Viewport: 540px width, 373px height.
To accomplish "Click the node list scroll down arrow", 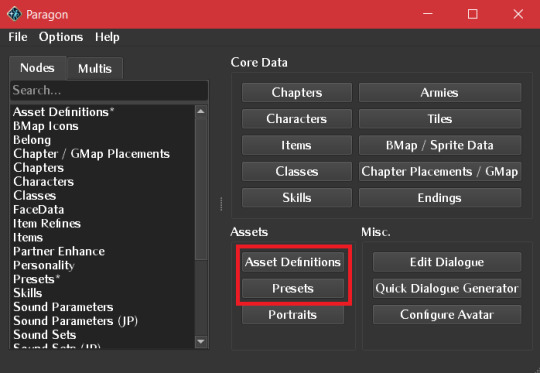I will tap(201, 342).
